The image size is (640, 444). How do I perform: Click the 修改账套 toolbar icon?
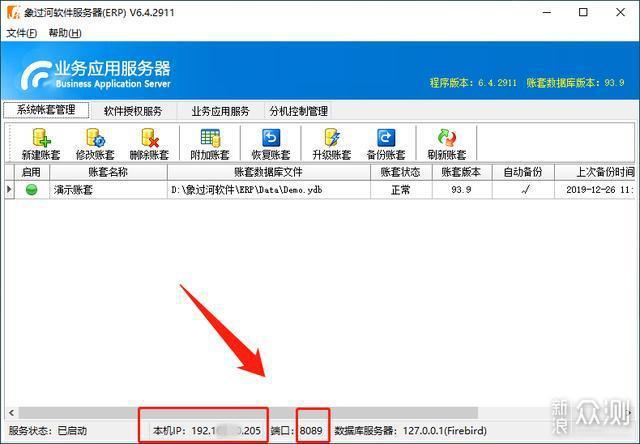point(96,138)
